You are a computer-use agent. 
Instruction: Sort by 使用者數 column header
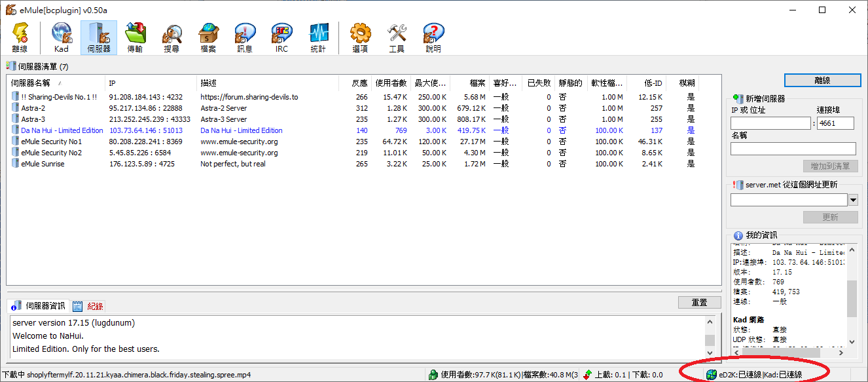tap(391, 83)
